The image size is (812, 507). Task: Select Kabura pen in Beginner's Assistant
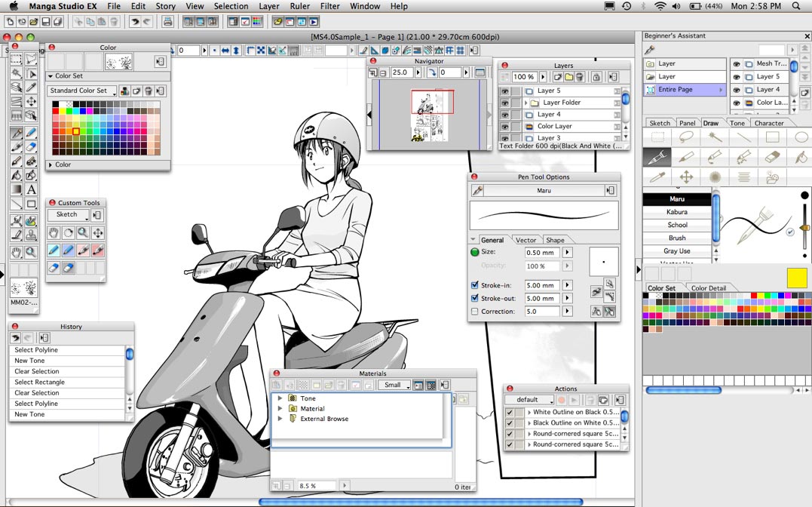coord(677,212)
